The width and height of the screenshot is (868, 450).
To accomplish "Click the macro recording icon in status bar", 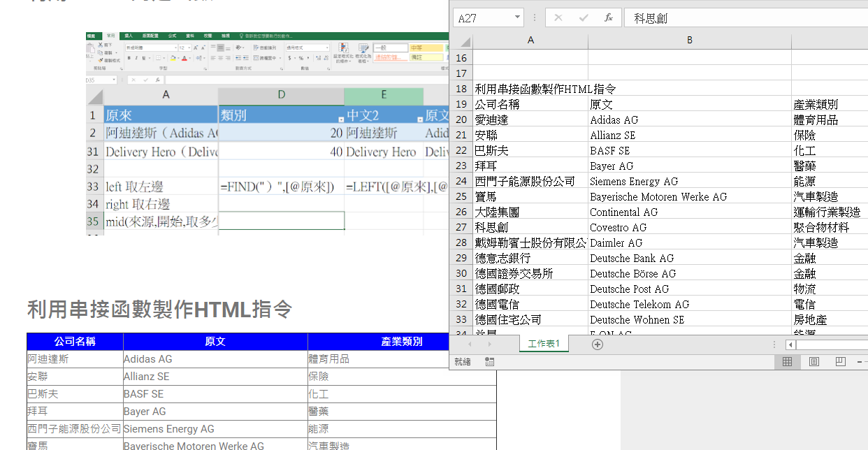I will (489, 362).
